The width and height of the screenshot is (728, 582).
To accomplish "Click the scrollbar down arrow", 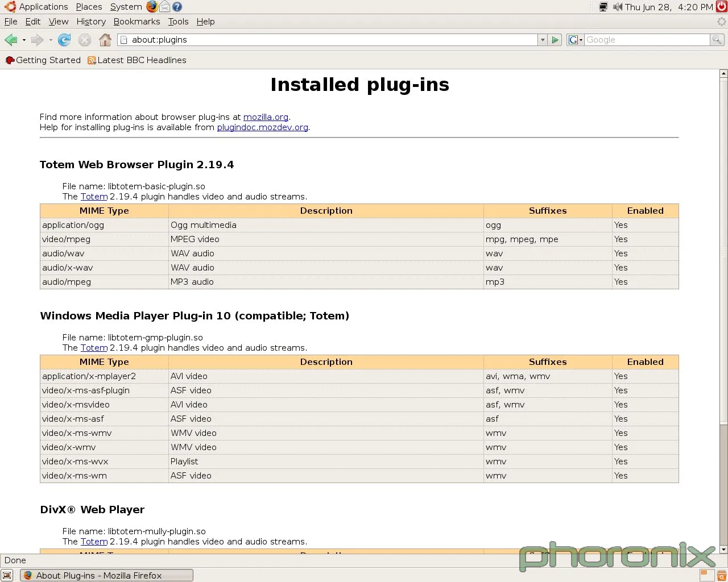I will click(723, 550).
